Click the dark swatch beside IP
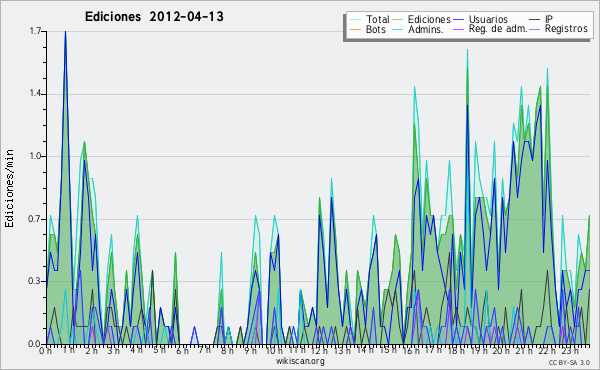Viewport: 600px width, 370px height. pyautogui.click(x=535, y=20)
